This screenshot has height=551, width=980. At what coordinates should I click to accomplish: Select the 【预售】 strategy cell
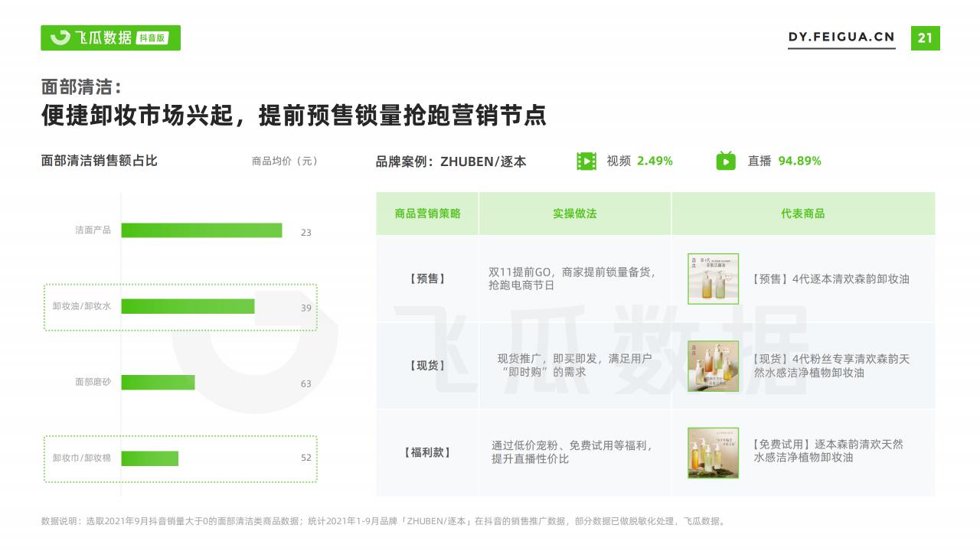click(427, 279)
